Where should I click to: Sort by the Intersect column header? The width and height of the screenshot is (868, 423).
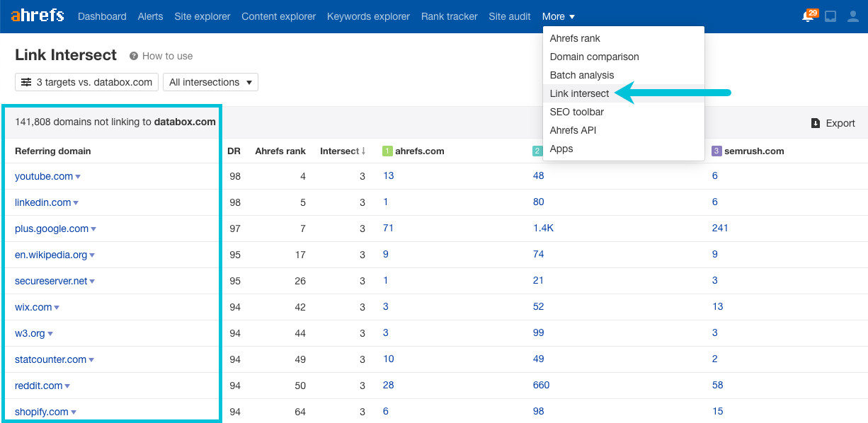tap(343, 151)
